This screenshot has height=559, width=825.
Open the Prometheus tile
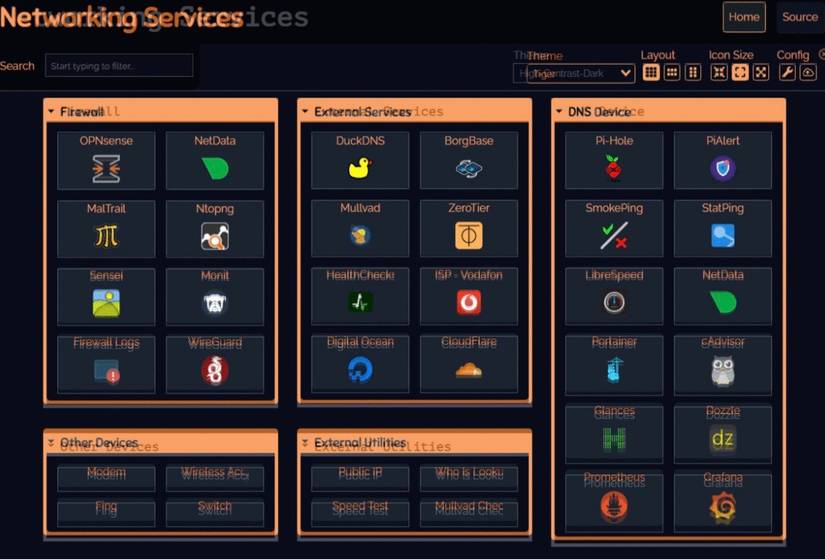point(614,501)
